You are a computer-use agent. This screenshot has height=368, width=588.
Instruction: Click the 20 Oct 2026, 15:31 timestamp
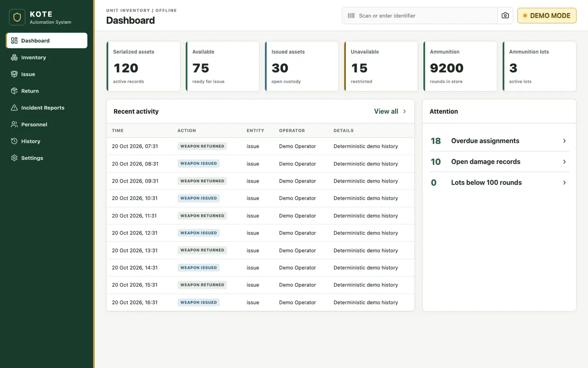[x=135, y=285]
